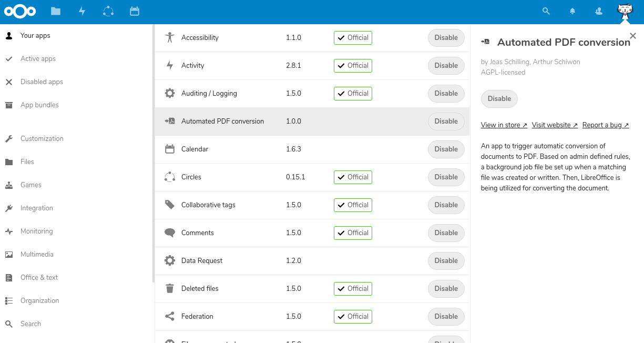Disable the Federation app
The height and width of the screenshot is (343, 644).
click(446, 316)
